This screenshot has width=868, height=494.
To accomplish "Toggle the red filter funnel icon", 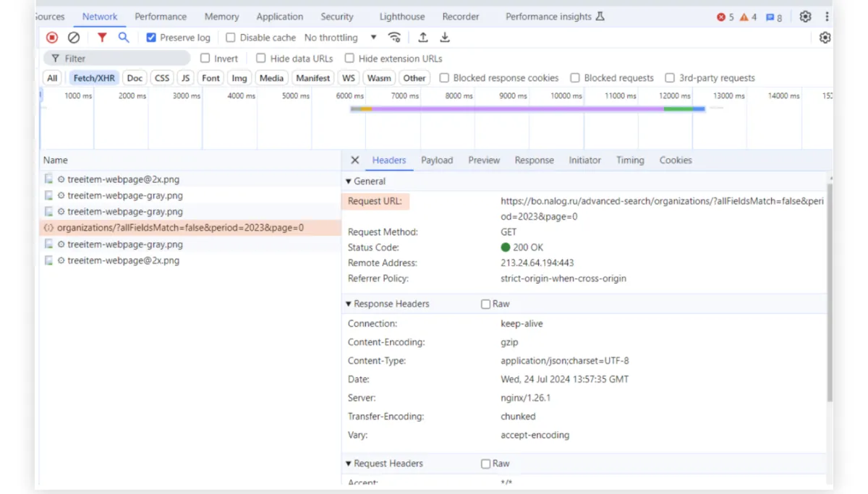I will click(x=102, y=38).
